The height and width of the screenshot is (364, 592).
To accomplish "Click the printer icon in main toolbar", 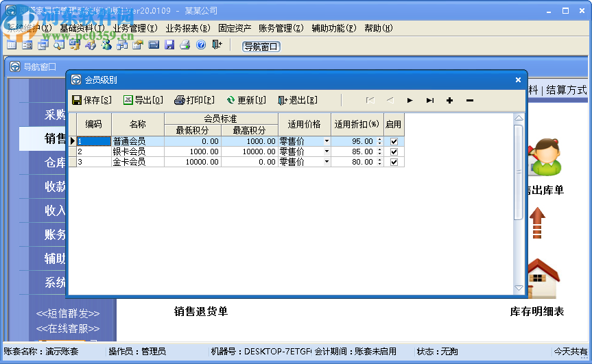I will (185, 46).
